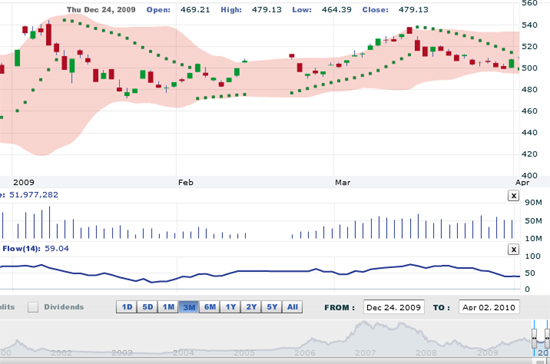Click the 90M volume axis label
550x364 pixels.
click(x=533, y=202)
